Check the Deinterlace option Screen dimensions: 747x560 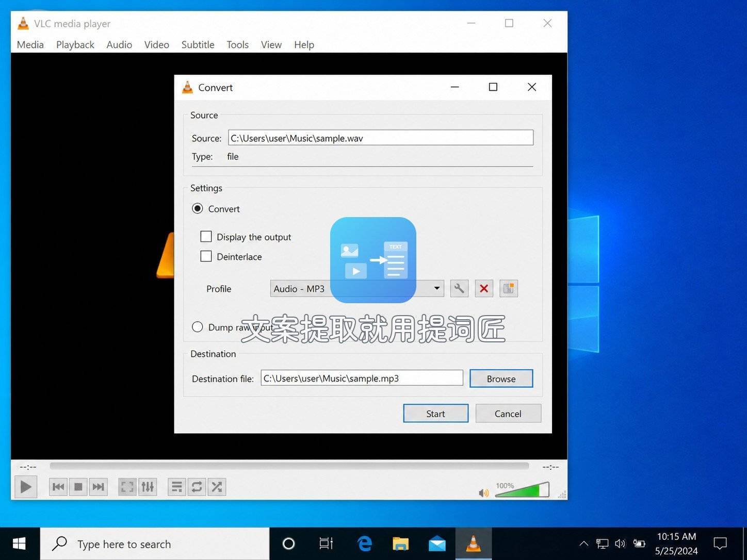tap(206, 256)
